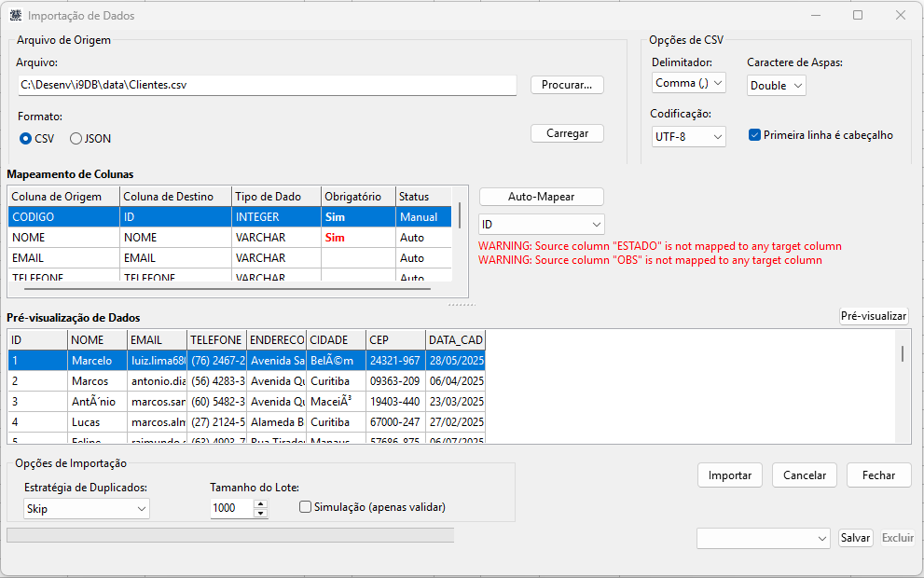Click the DATA_CAD preview column header
Image resolution: width=924 pixels, height=578 pixels.
[x=456, y=340]
